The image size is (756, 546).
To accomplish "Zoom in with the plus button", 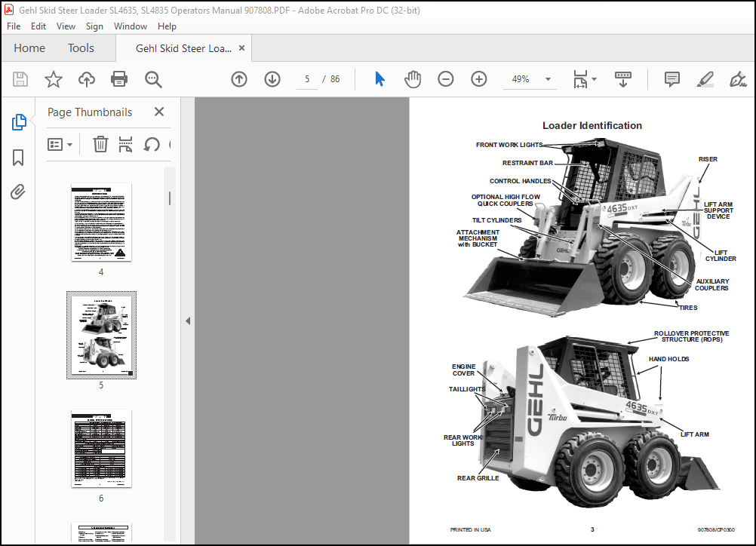I will pyautogui.click(x=479, y=79).
